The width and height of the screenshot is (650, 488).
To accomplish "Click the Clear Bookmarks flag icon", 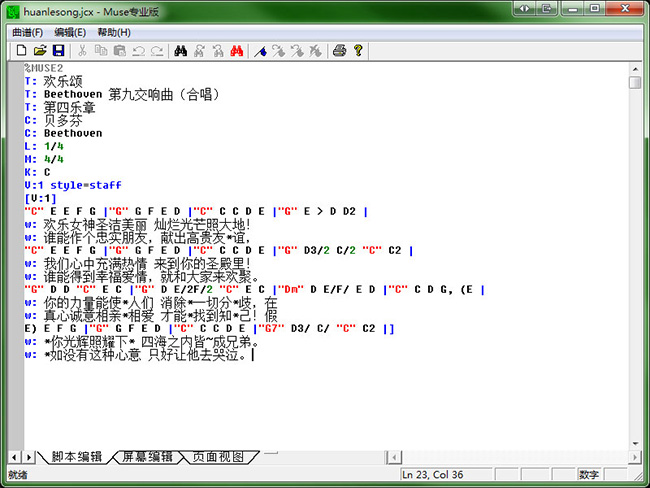I will coord(315,51).
